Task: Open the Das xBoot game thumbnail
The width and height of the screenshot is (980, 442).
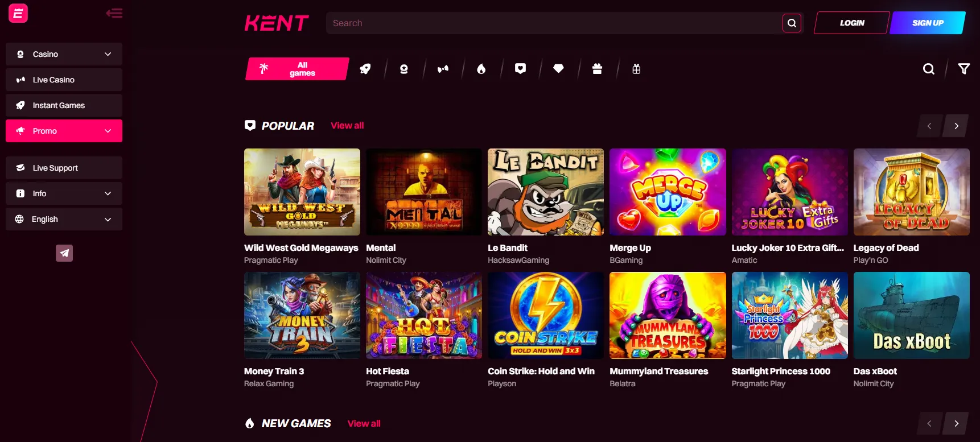Action: (x=911, y=315)
